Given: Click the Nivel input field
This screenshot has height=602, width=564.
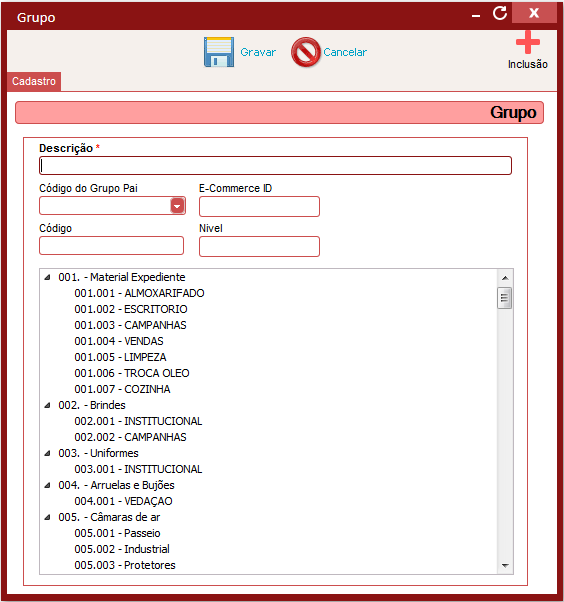Looking at the screenshot, I should [259, 246].
